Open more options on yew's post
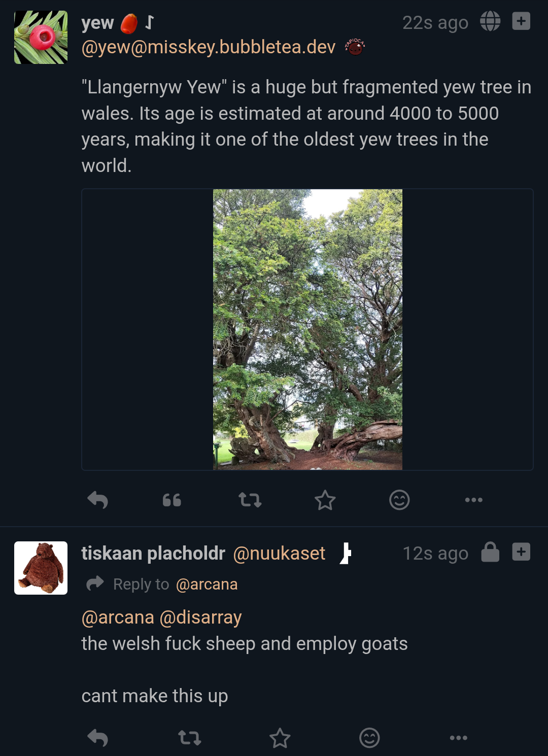 [x=473, y=500]
